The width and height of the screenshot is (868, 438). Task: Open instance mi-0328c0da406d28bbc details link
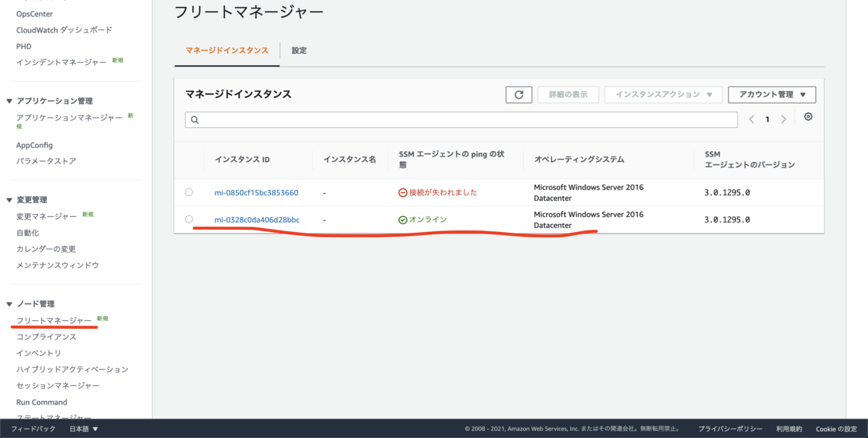pyautogui.click(x=258, y=220)
